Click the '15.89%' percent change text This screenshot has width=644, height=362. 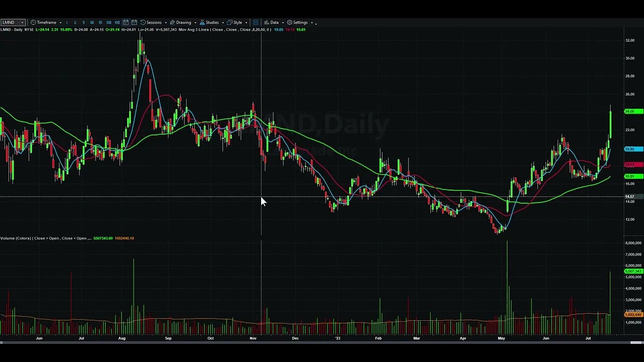coord(66,30)
